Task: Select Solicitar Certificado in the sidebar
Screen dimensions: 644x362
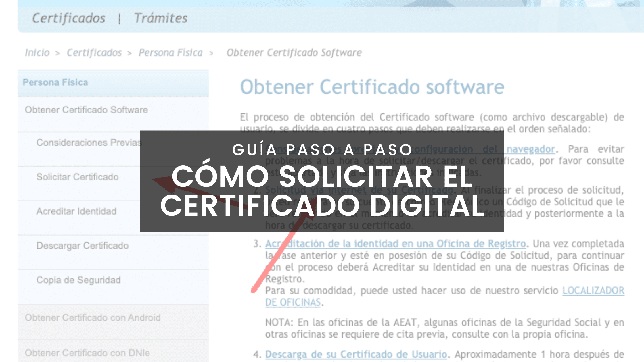Action: [77, 177]
